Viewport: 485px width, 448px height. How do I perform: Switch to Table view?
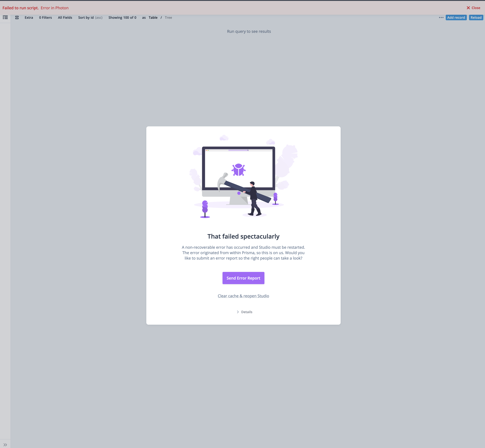pyautogui.click(x=153, y=17)
